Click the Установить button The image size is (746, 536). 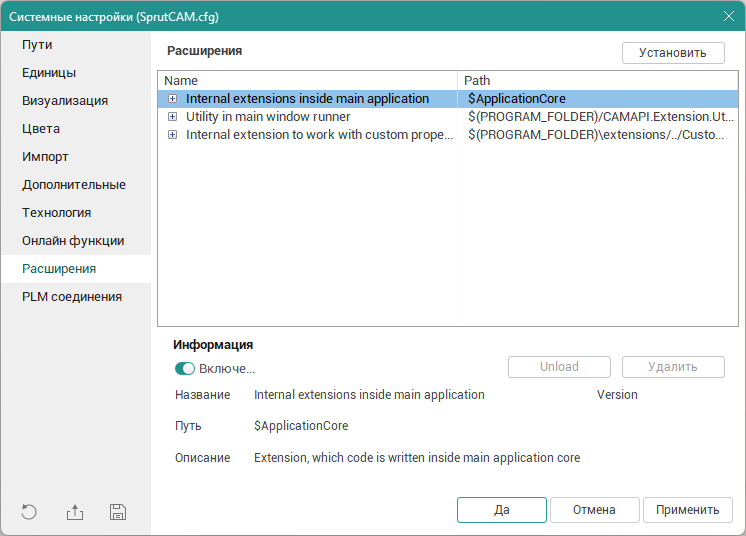(672, 53)
